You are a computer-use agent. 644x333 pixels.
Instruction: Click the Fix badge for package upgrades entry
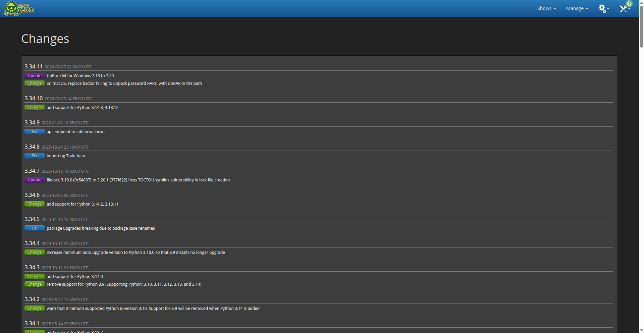point(35,228)
